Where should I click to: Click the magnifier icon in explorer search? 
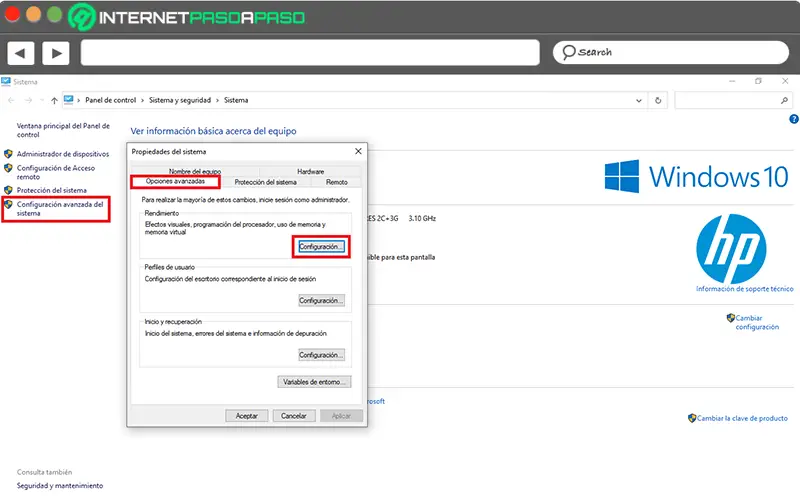pos(784,101)
